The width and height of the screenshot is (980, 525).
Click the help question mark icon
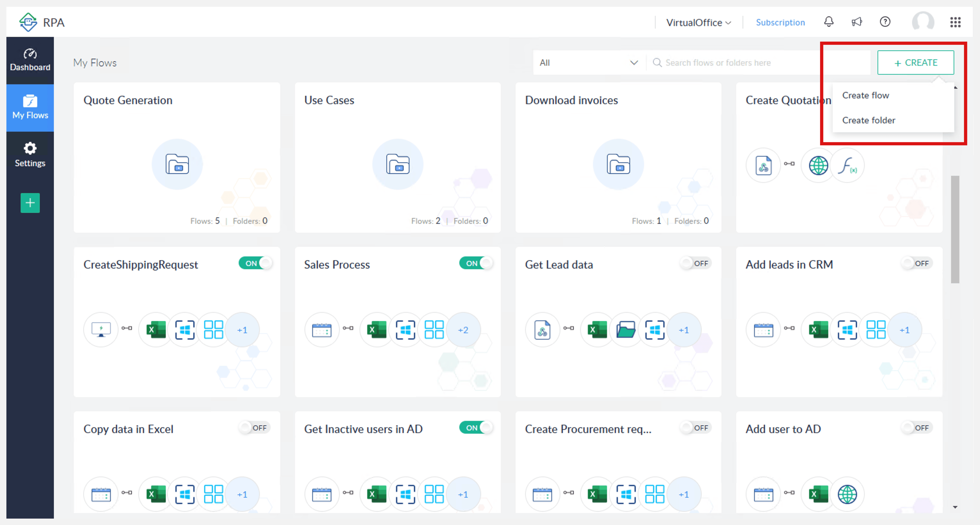[x=885, y=22]
